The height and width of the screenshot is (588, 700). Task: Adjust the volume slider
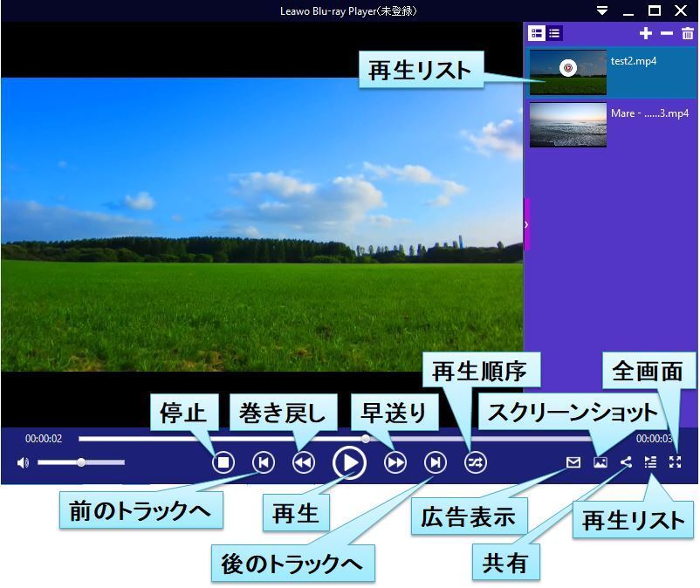pyautogui.click(x=83, y=461)
